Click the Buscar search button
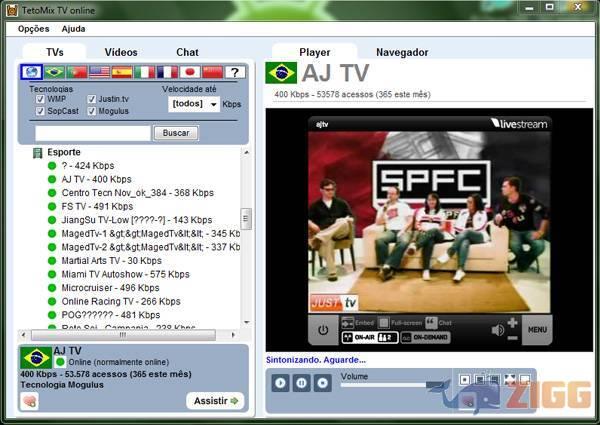 click(x=176, y=133)
